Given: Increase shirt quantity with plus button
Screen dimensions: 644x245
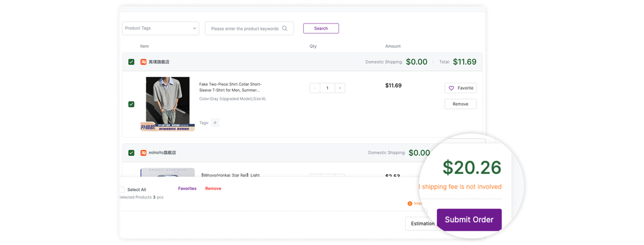Looking at the screenshot, I should tap(340, 88).
